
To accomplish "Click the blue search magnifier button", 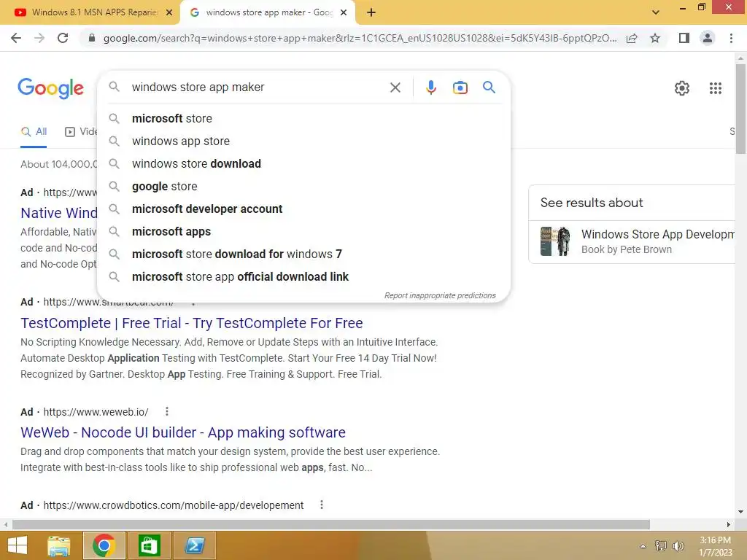I will click(489, 87).
